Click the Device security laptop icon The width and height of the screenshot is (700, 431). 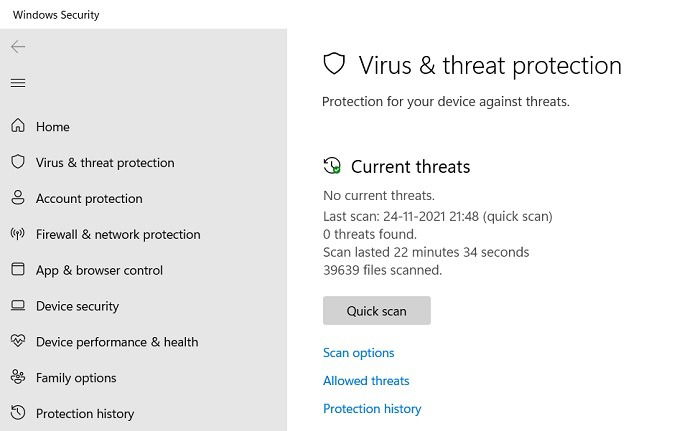18,305
